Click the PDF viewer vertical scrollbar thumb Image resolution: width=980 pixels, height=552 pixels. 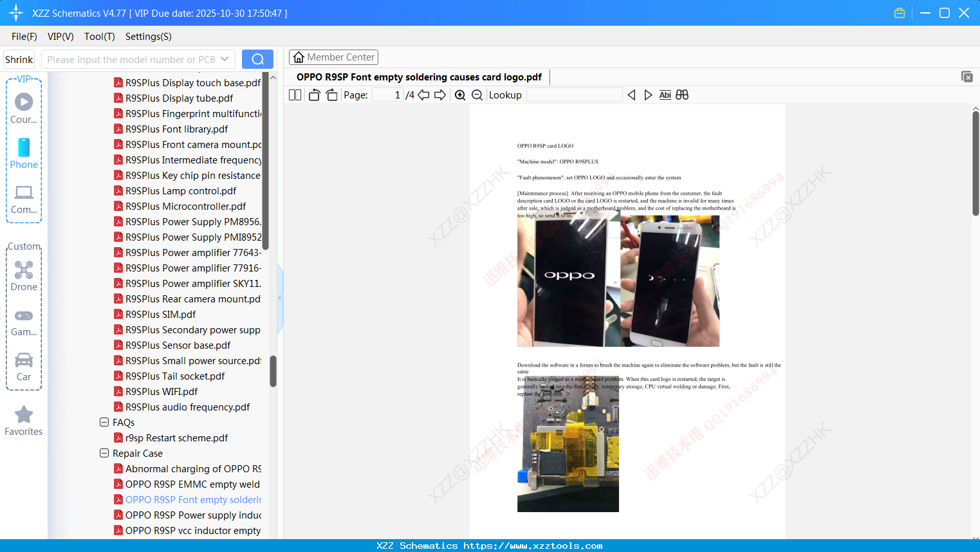click(975, 163)
